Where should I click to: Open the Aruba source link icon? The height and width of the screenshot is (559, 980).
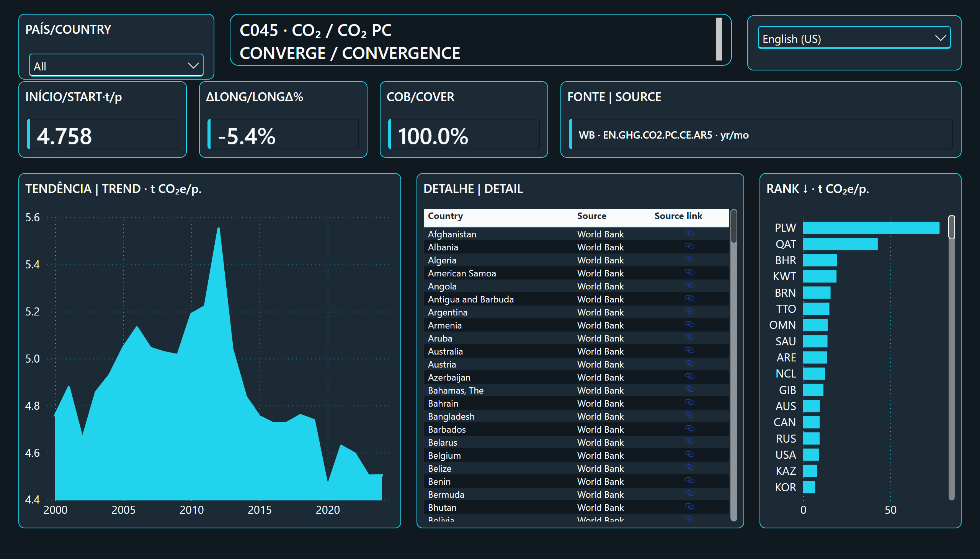pos(689,337)
